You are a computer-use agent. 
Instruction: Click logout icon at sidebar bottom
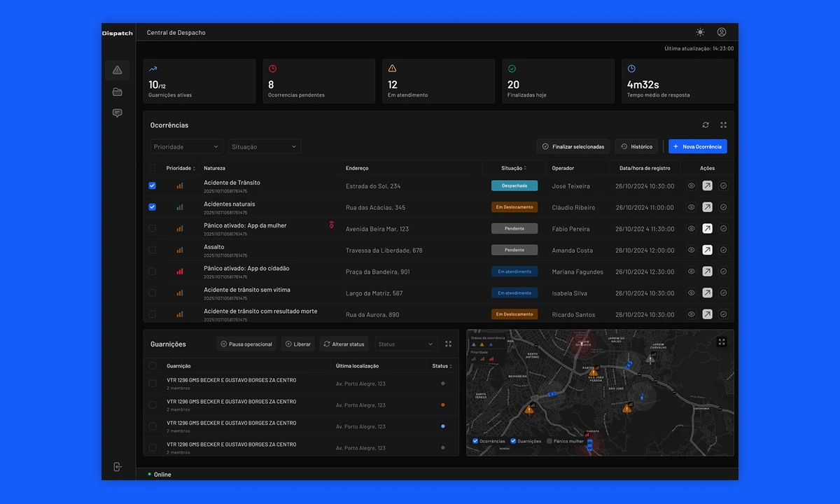pyautogui.click(x=117, y=467)
